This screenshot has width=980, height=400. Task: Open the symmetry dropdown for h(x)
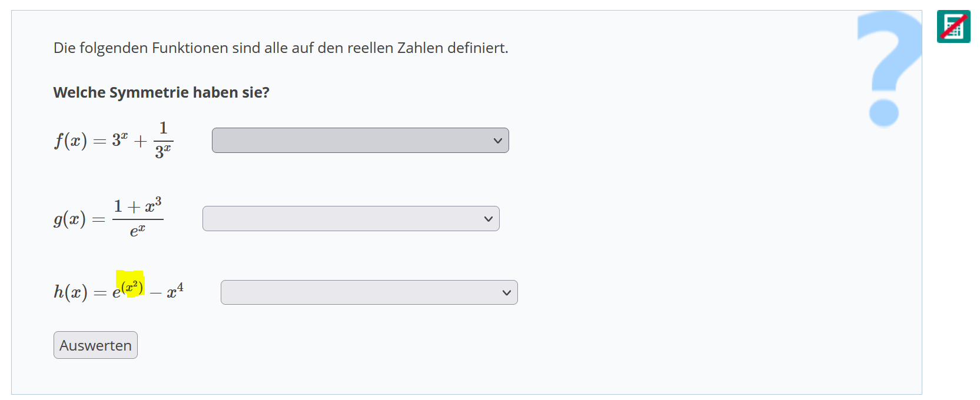point(368,292)
